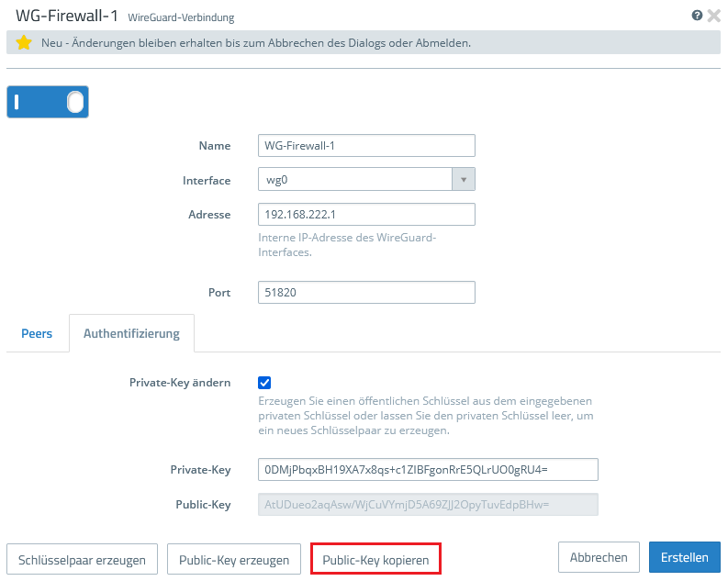This screenshot has height=581, width=728.
Task: Click the Adresse field with 192.168.222.1
Action: click(367, 214)
